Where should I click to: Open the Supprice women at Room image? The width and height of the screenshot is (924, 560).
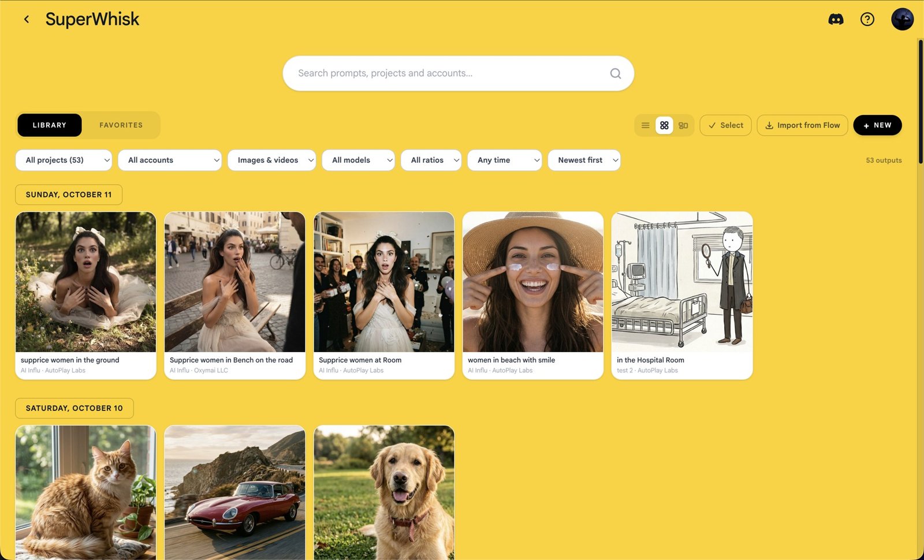coord(383,282)
